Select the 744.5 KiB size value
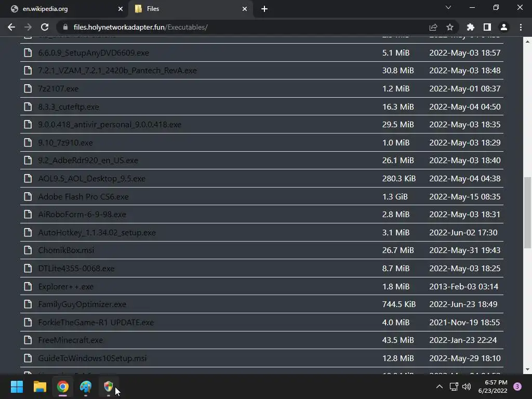The height and width of the screenshot is (399, 532). tap(398, 304)
